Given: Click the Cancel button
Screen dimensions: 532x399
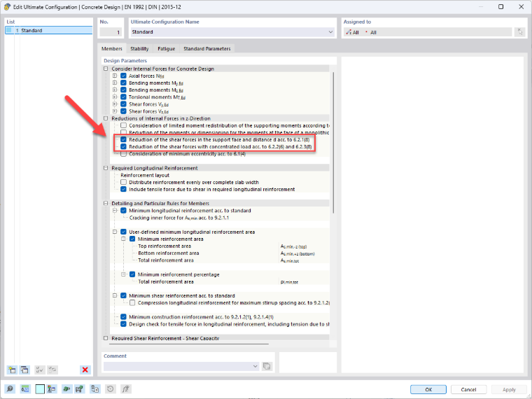Looking at the screenshot, I should coord(468,389).
